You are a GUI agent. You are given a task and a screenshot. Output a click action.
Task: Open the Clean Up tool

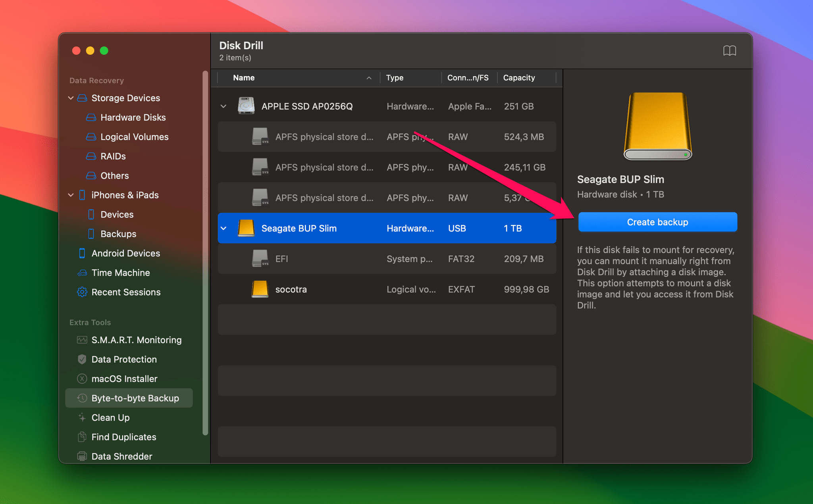tap(110, 417)
